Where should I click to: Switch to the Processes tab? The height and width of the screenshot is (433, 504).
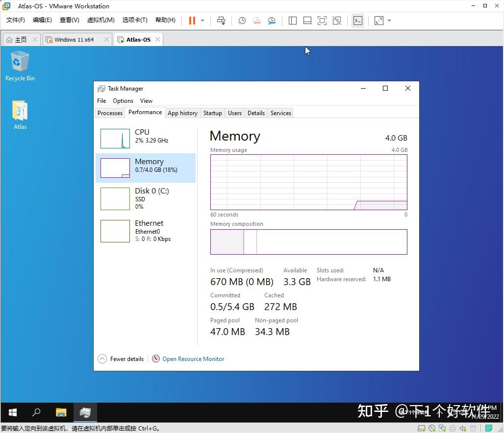point(110,113)
